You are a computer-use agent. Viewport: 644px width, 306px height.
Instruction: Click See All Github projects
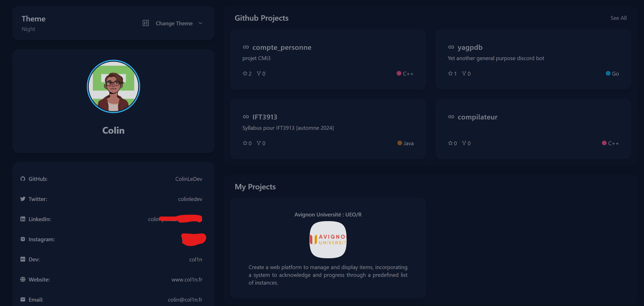tap(618, 18)
